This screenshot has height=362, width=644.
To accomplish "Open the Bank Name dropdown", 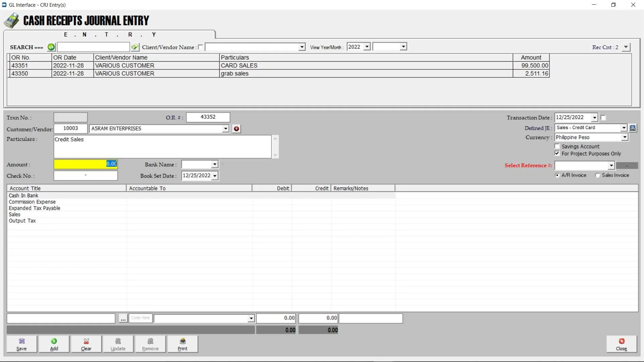I will point(215,165).
